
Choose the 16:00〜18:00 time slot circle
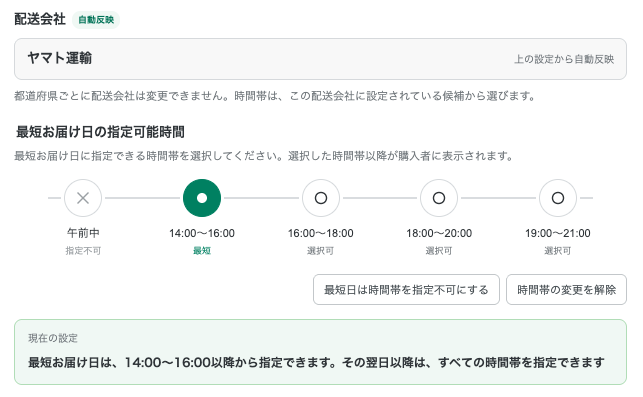[321, 198]
